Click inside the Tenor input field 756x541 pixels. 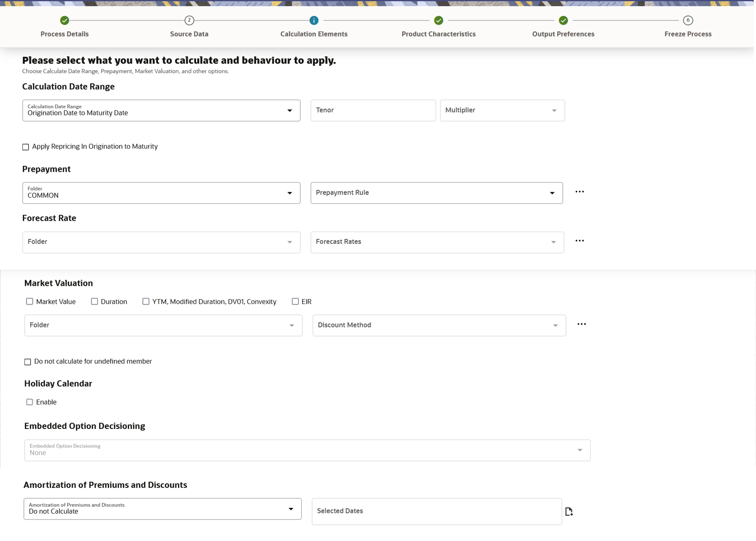[372, 110]
